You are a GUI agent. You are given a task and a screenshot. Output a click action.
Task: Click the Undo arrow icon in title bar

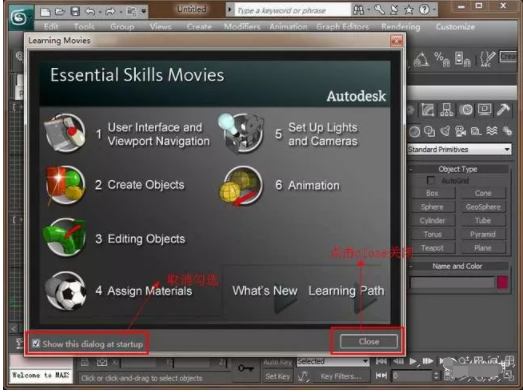[x=90, y=12]
